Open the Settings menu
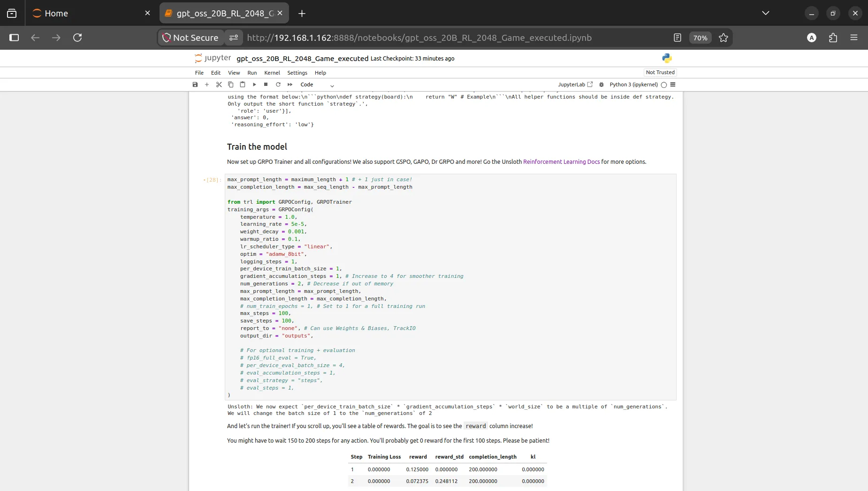Screen dimensions: 868x491 coord(297,73)
